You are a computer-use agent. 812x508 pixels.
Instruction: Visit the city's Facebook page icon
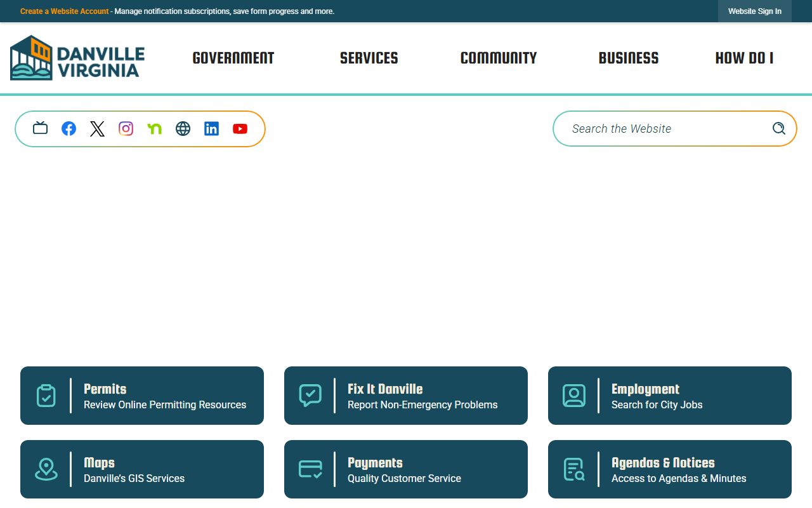(69, 129)
